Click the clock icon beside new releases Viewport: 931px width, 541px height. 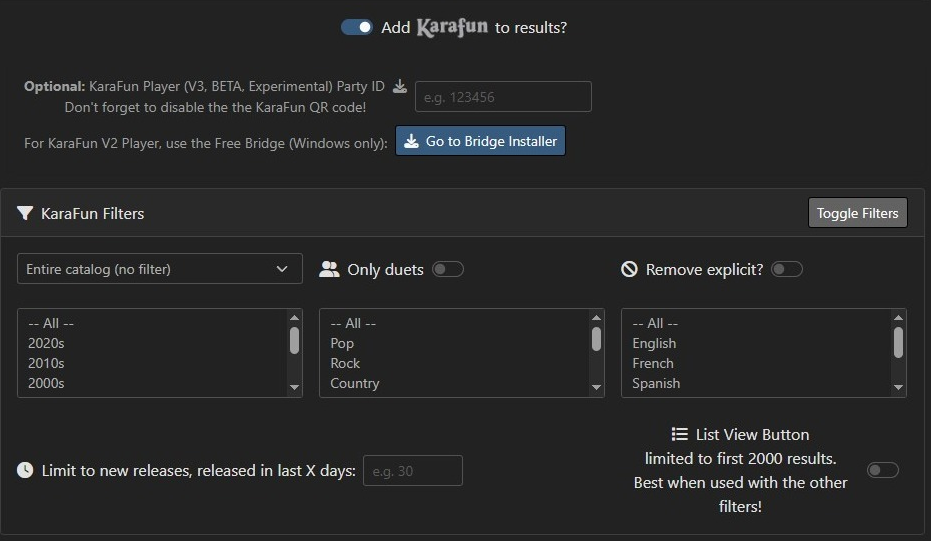25,470
